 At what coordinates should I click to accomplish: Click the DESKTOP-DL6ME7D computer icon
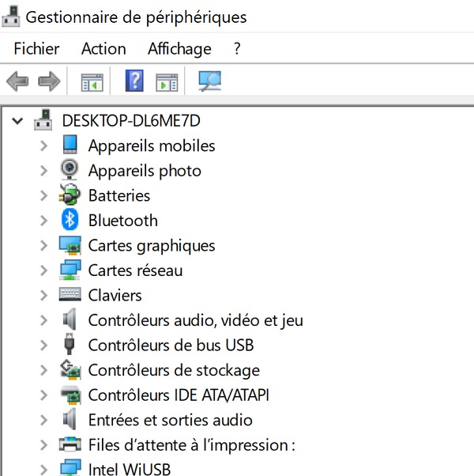coord(43,120)
